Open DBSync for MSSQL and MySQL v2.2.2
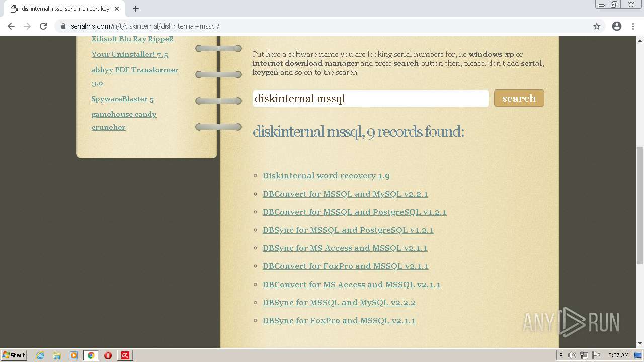644x362 pixels. [x=339, y=303]
